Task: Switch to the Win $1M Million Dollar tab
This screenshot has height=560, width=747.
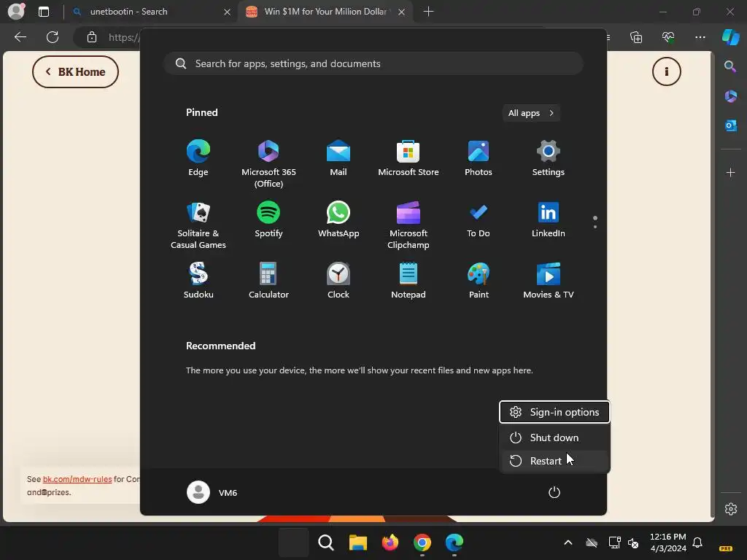Action: click(325, 12)
